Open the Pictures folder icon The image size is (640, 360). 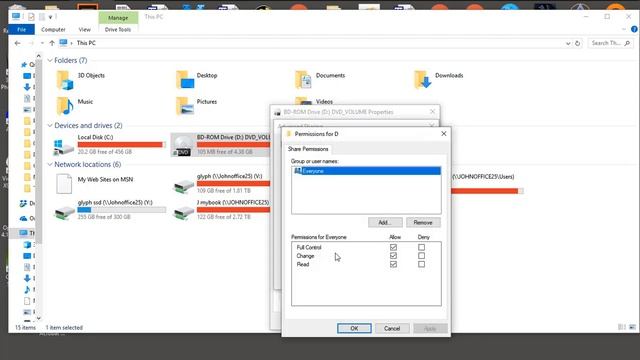185,106
